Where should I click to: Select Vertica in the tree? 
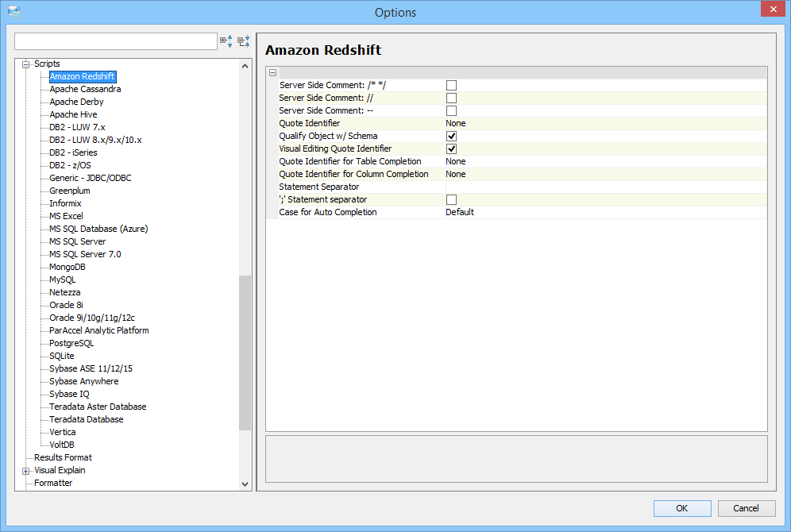[x=62, y=432]
